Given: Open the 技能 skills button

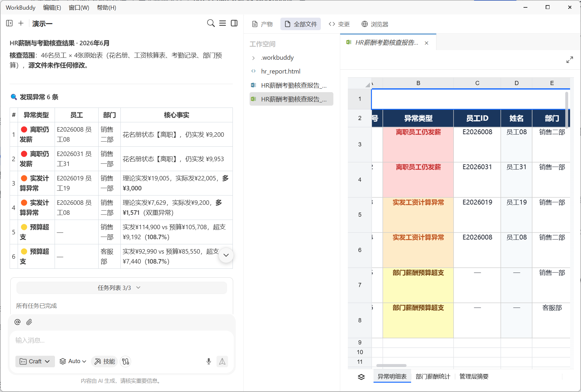Looking at the screenshot, I should point(105,362).
